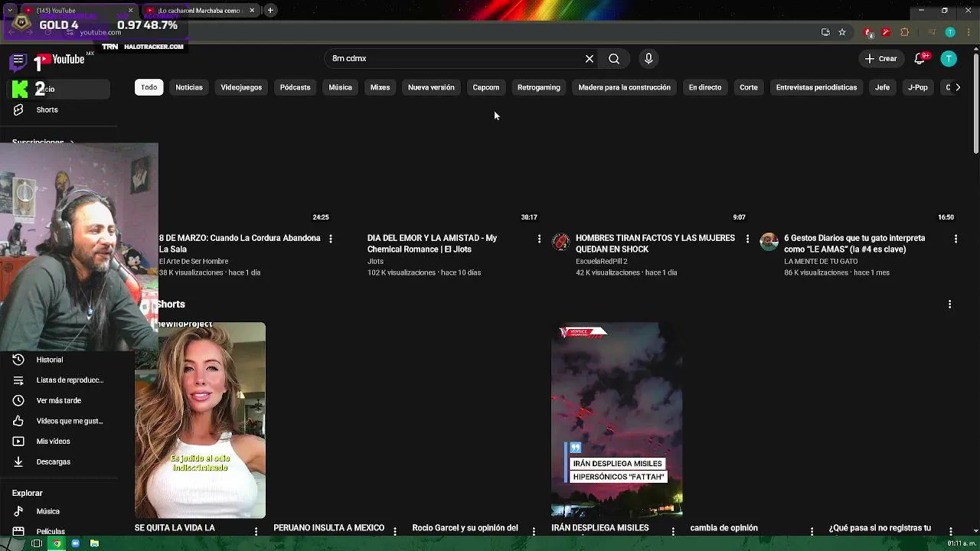Viewport: 980px width, 551px height.
Task: Open DIA DEL EMOR Y LA AMISTAD video
Action: (433, 243)
